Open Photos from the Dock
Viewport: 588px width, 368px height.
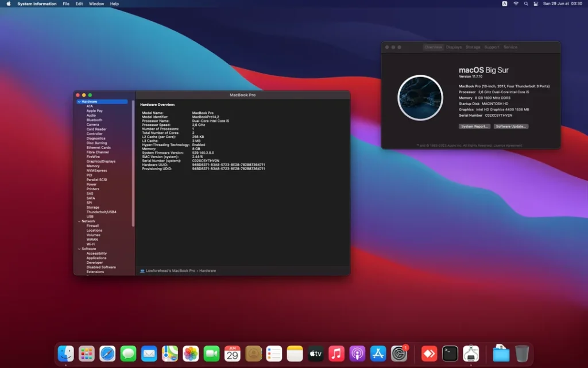coord(191,354)
